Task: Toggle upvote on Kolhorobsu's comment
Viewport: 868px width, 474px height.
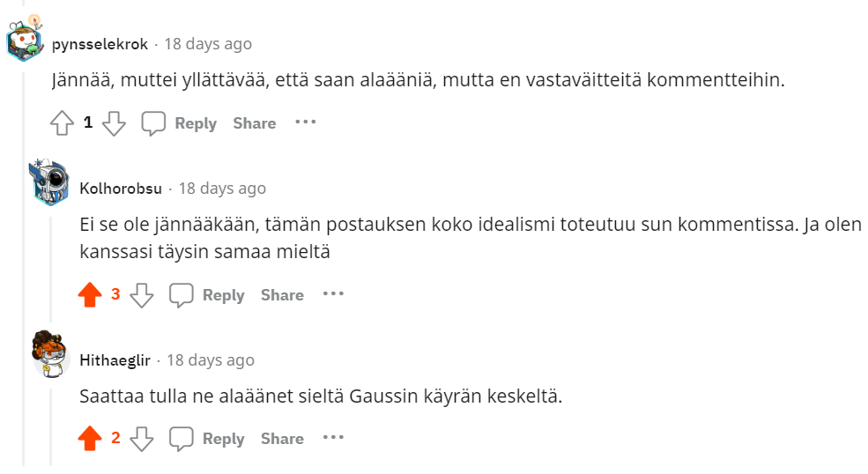Action: [x=90, y=295]
